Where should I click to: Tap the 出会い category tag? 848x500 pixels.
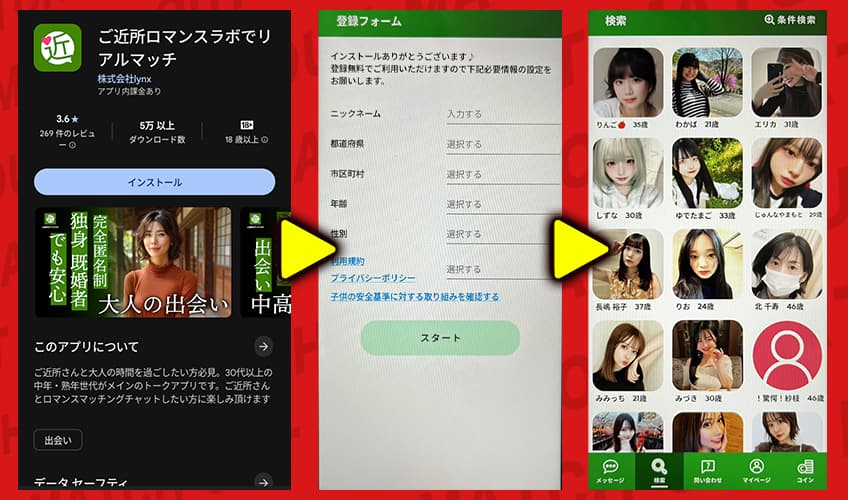(x=58, y=440)
